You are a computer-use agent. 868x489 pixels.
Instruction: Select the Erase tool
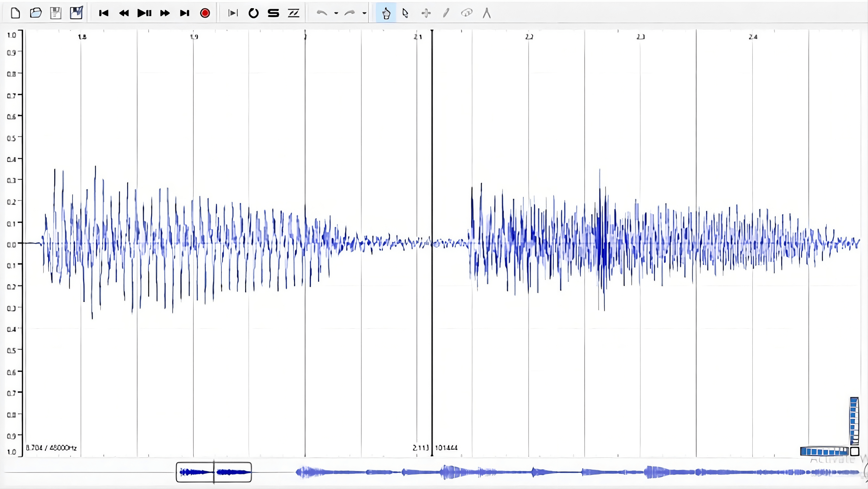(x=467, y=13)
